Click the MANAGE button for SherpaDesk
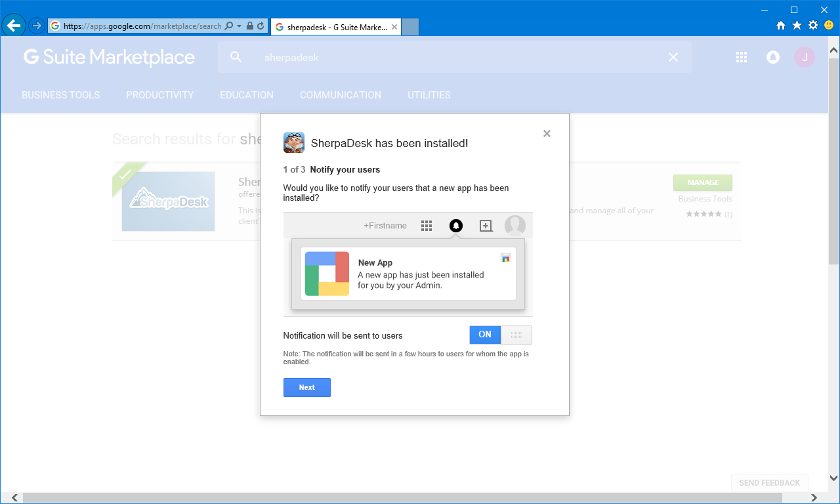This screenshot has height=504, width=840. (702, 182)
